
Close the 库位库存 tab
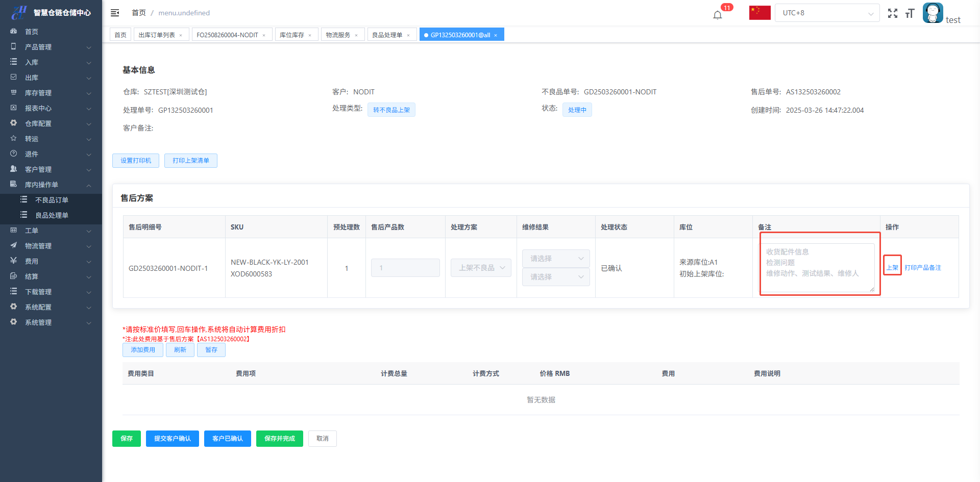point(310,35)
